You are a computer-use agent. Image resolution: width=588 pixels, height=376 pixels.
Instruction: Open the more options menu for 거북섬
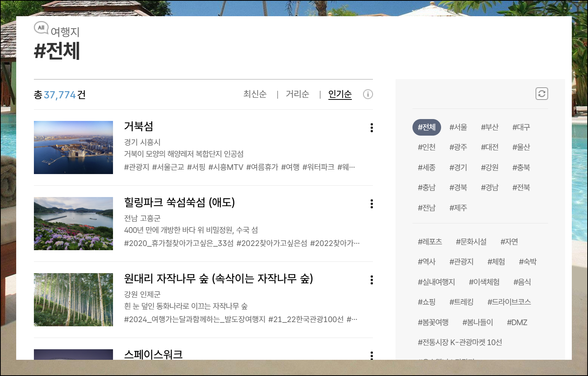click(x=372, y=128)
